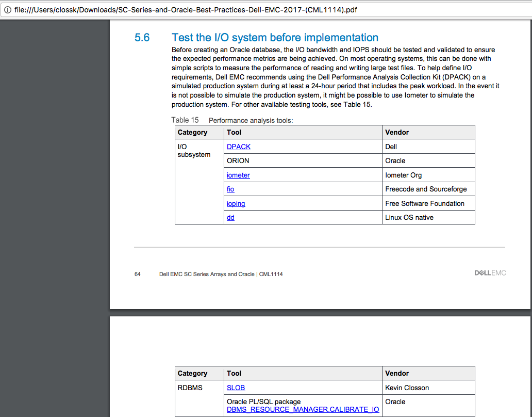
Task: Follow the DBMS_RESOURCE_MANAGER.CALIBRATE_IO link
Action: click(303, 410)
